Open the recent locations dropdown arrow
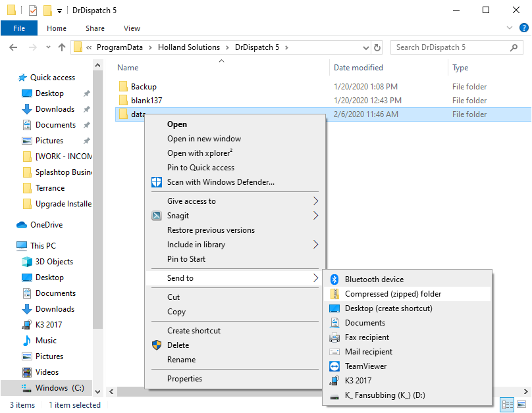Image resolution: width=532 pixels, height=413 pixels. (48, 47)
